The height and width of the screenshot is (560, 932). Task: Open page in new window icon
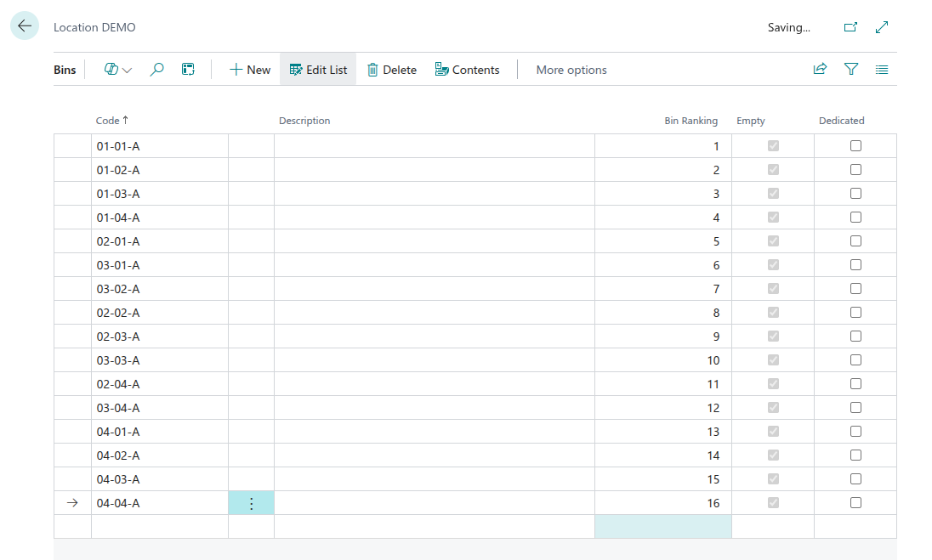tap(850, 27)
